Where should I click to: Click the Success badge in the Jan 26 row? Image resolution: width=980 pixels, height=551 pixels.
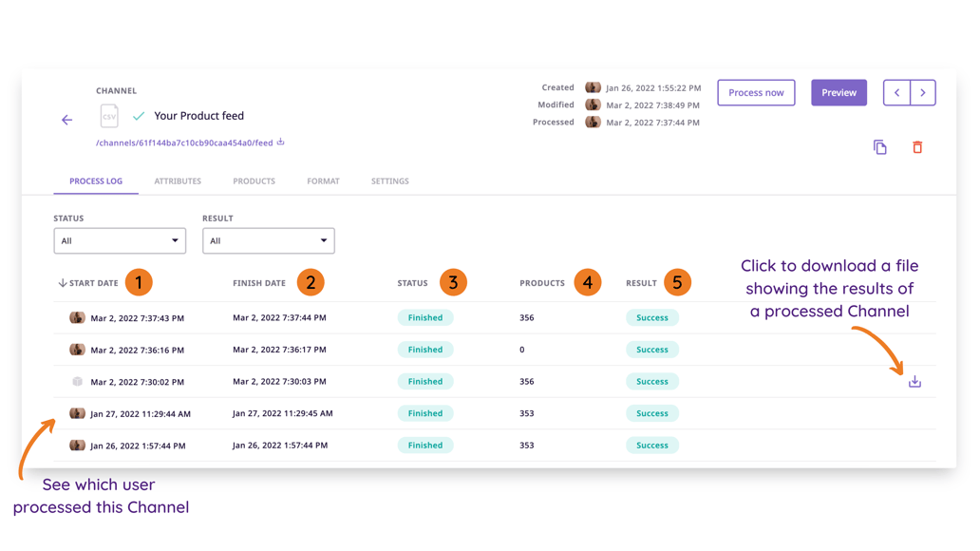pyautogui.click(x=651, y=446)
